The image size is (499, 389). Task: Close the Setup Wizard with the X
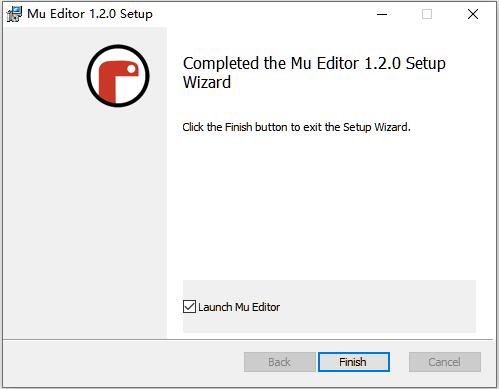(x=473, y=14)
